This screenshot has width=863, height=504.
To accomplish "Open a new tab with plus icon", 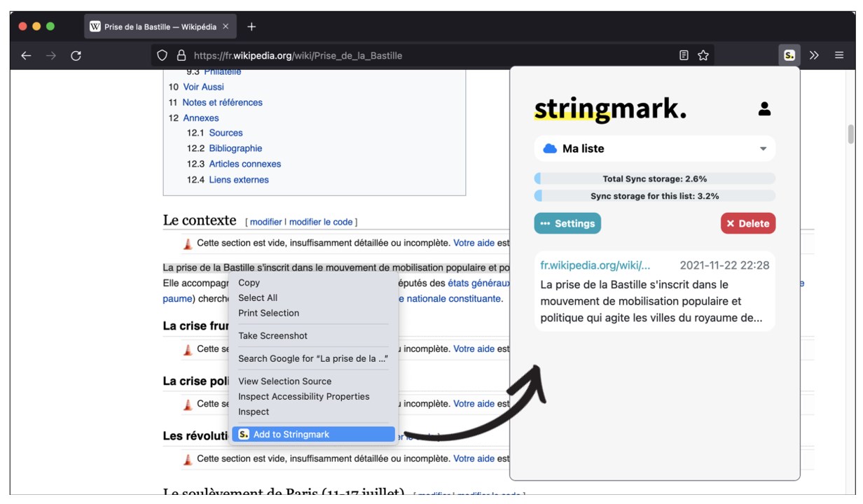I will (251, 27).
